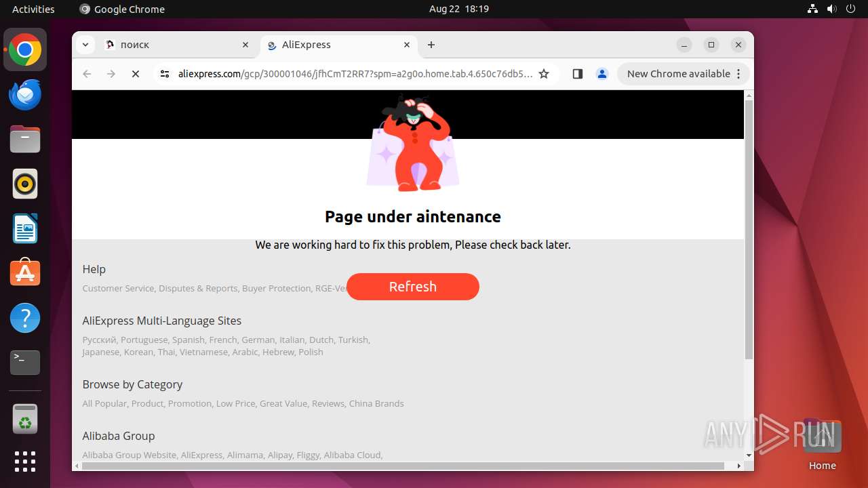Open the Trash in the dock

coord(25,419)
